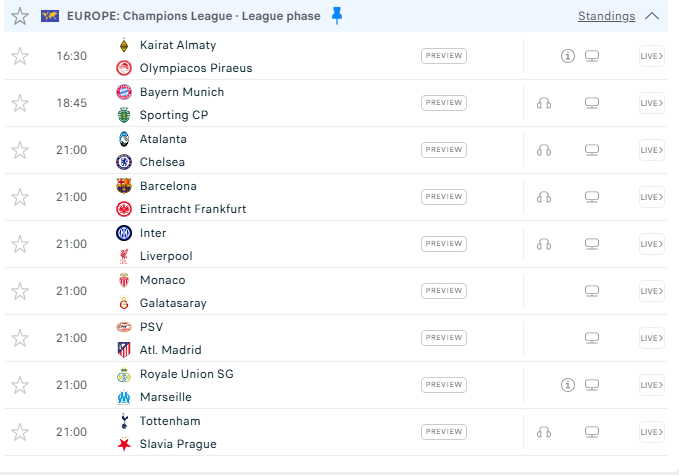Click the TV icon for Inter vs Liverpool
The image size is (679, 475).
point(592,244)
